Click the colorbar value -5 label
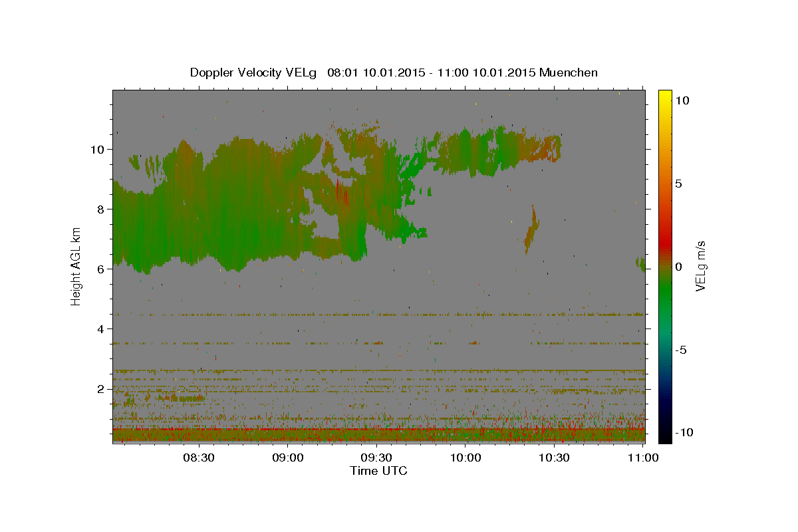The width and height of the screenshot is (798, 532). tap(682, 350)
